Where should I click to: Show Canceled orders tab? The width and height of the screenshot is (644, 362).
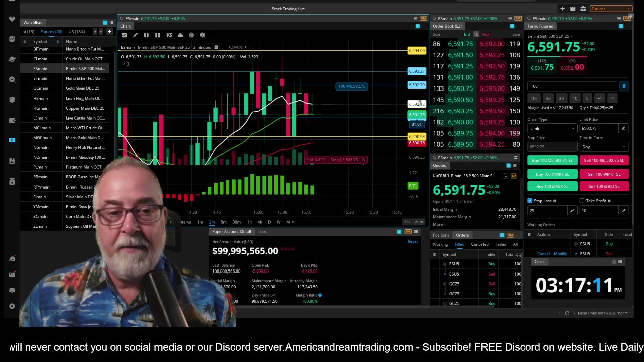(x=479, y=245)
